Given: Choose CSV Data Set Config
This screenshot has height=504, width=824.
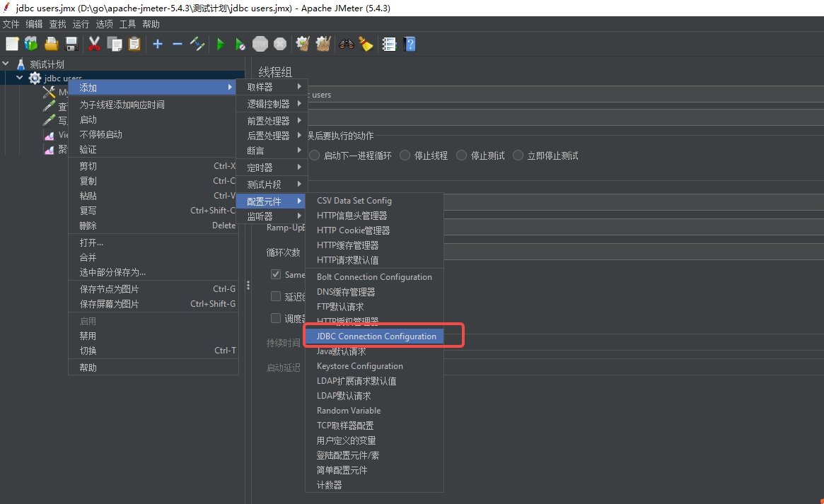Looking at the screenshot, I should click(374, 201).
